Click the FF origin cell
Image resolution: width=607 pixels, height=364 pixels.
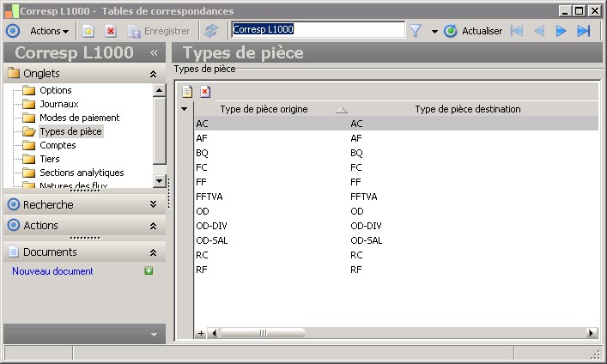(x=272, y=182)
